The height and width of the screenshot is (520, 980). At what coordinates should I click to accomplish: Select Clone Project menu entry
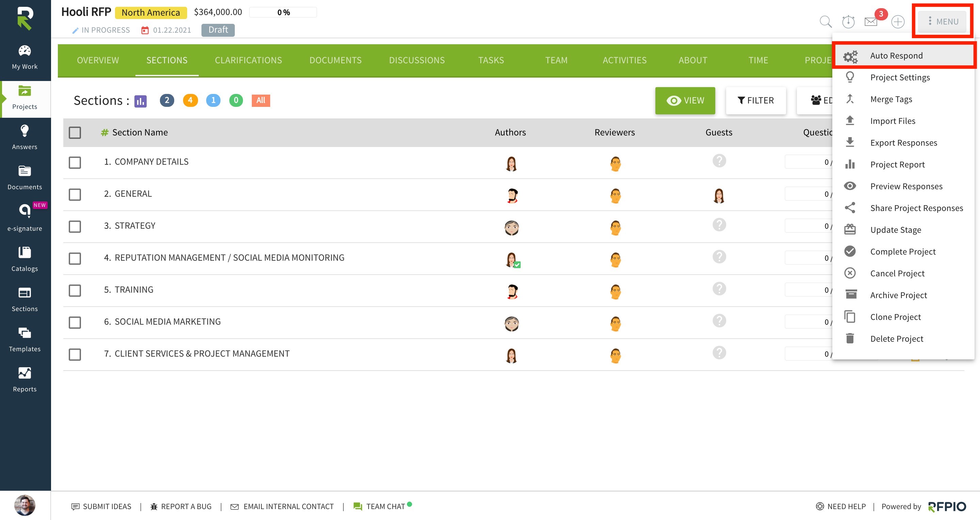[x=903, y=316]
